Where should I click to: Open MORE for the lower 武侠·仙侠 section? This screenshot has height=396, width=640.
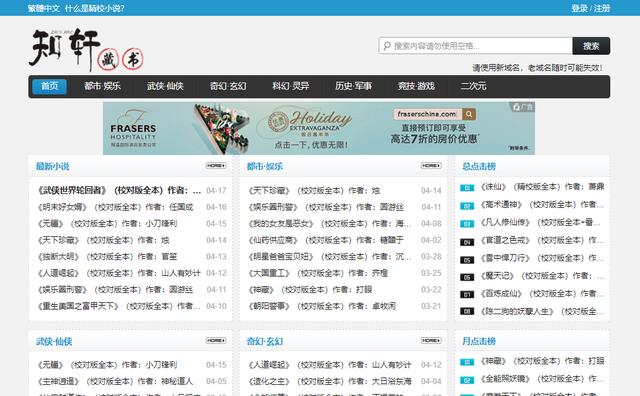coord(216,340)
